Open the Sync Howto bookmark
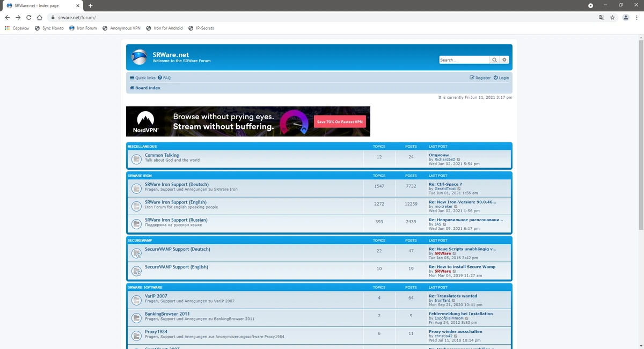This screenshot has width=644, height=349. click(49, 28)
